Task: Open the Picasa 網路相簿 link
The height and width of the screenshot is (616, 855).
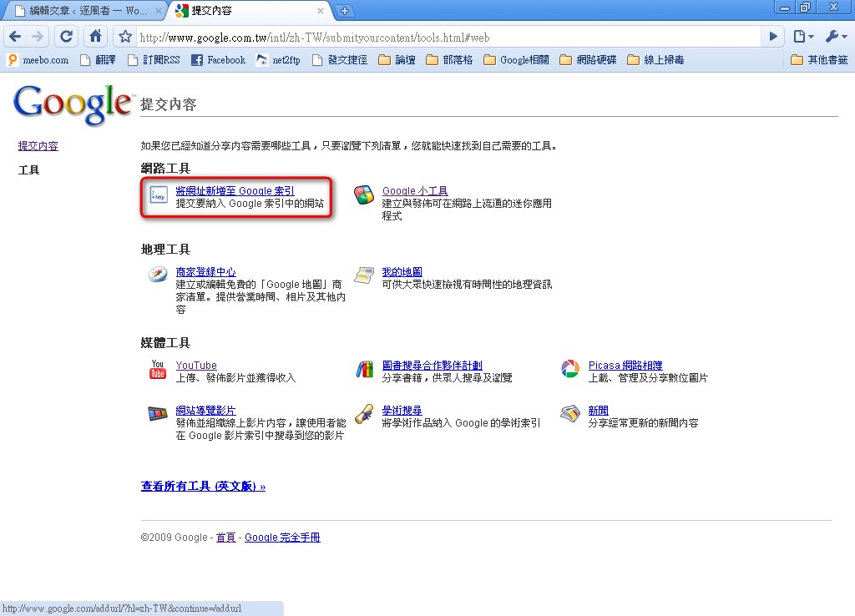Action: pyautogui.click(x=625, y=366)
